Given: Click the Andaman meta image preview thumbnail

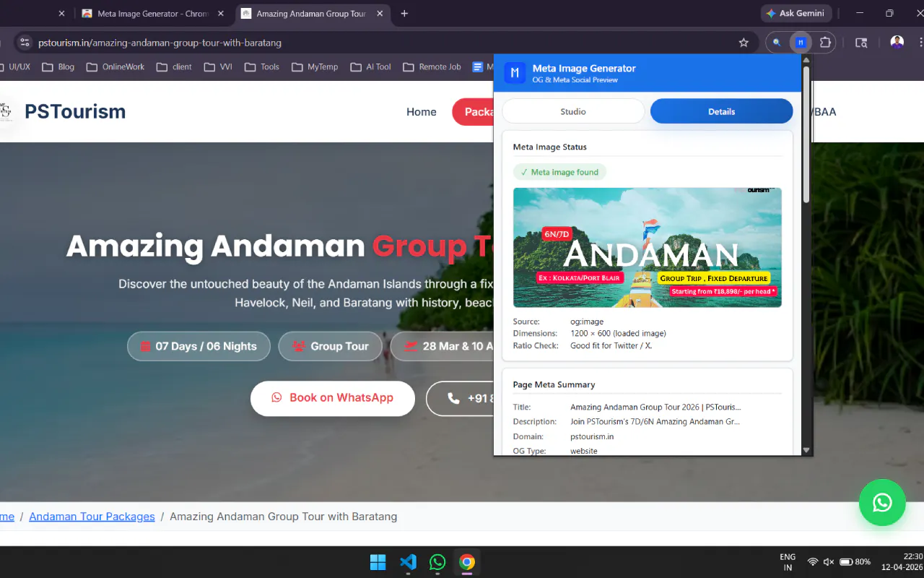Looking at the screenshot, I should pos(648,248).
